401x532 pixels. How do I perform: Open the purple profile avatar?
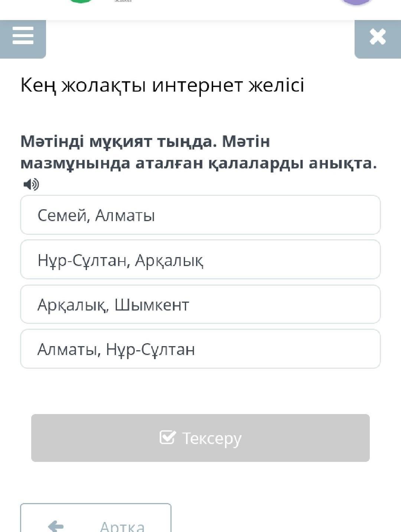[x=356, y=2]
